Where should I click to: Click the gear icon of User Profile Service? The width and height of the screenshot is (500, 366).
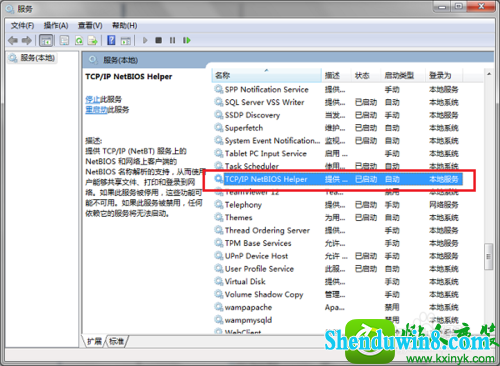coord(219,269)
